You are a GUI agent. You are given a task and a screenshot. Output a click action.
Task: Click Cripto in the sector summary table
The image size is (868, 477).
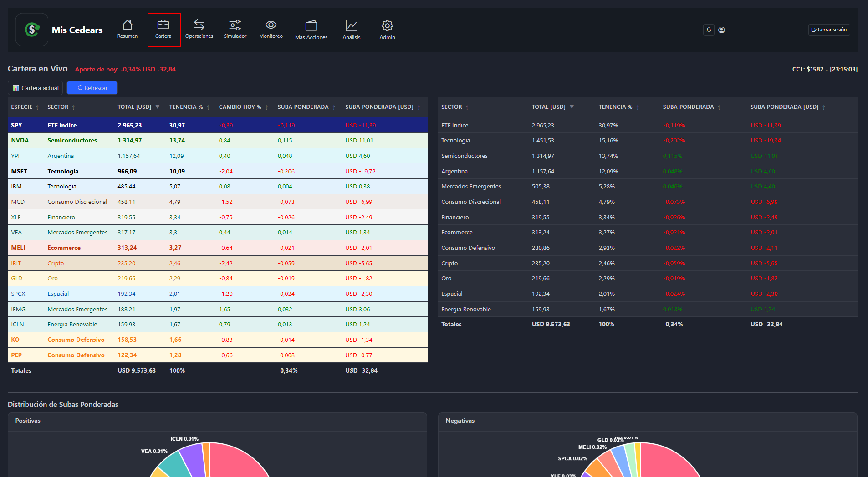coord(449,263)
